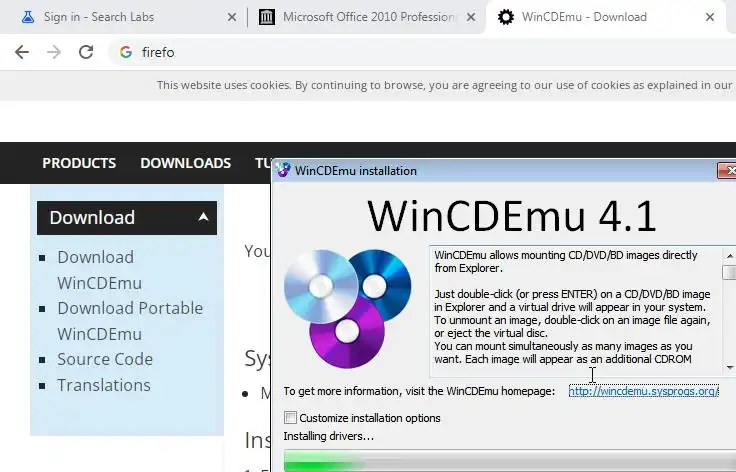
Task: Click the Installing drivers status text
Action: click(329, 436)
